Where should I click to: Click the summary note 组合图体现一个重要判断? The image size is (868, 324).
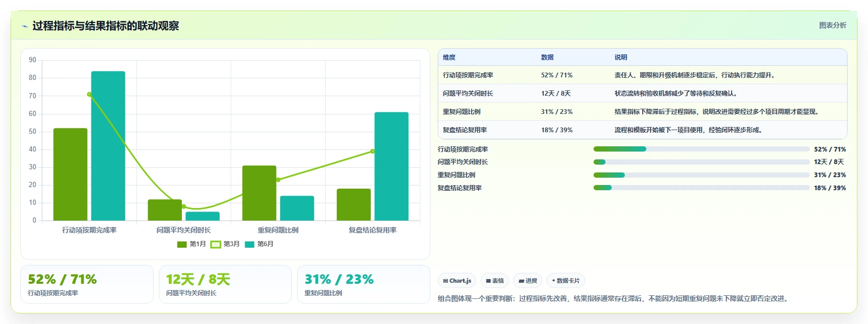pos(613,299)
